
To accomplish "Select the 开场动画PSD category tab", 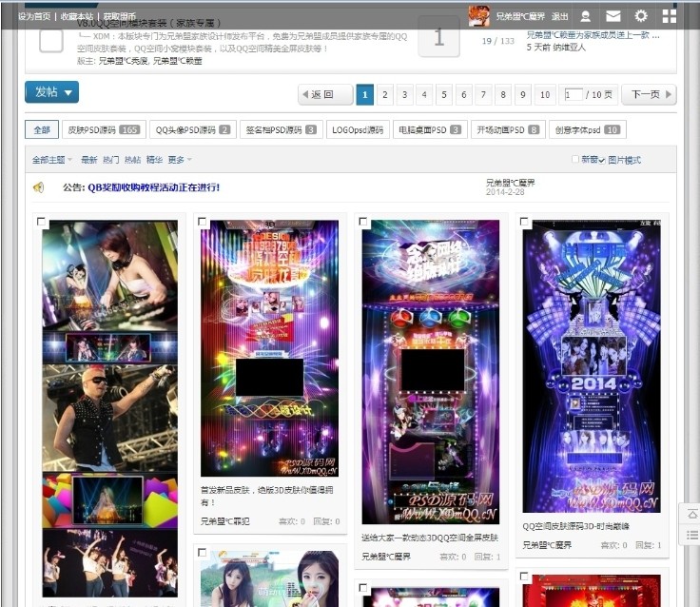I will [x=508, y=130].
